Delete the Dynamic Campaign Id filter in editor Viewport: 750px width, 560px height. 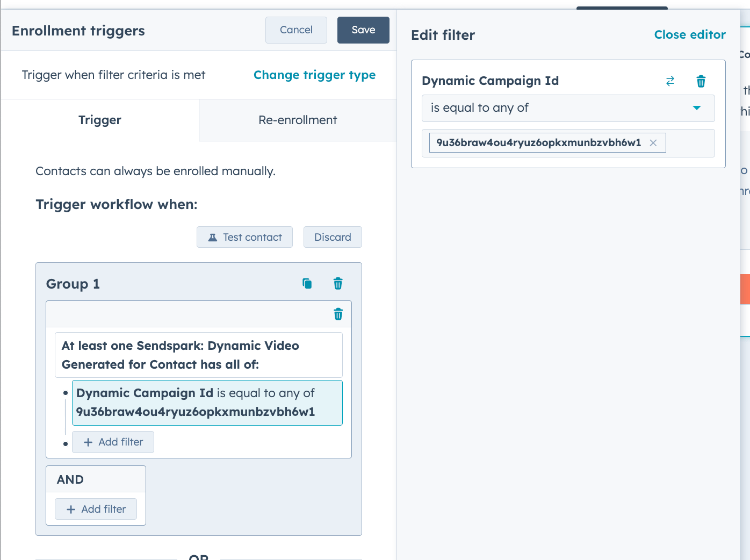(701, 81)
